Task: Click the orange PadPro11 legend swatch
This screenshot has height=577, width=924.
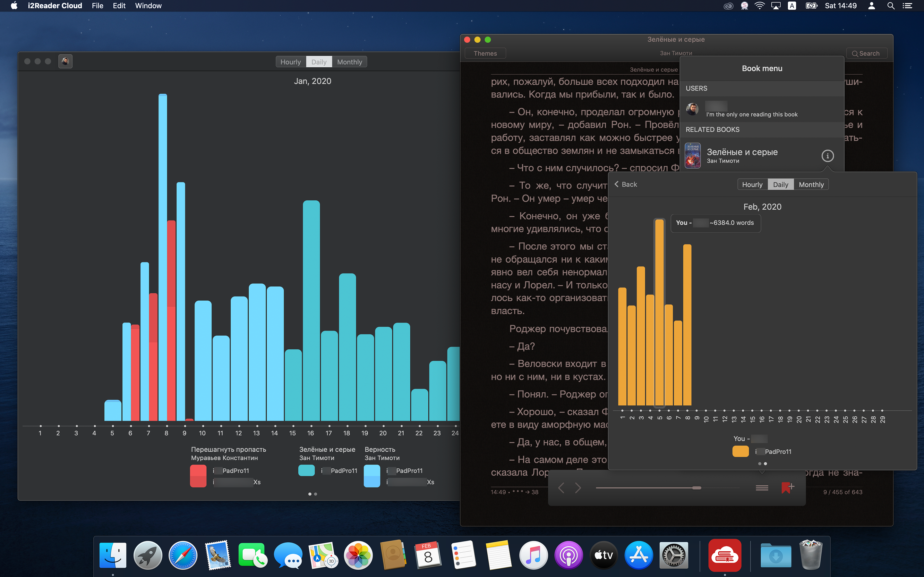Action: pos(740,451)
